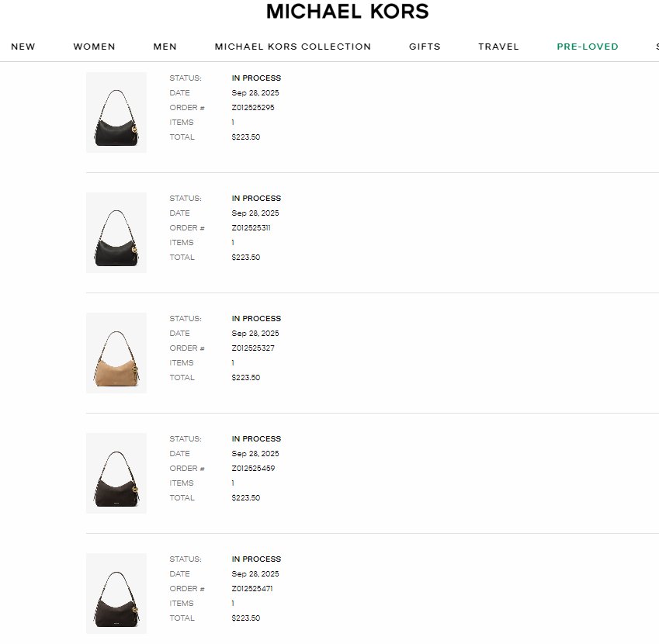This screenshot has height=644, width=659.
Task: Select order number Z012525295
Action: pos(253,108)
